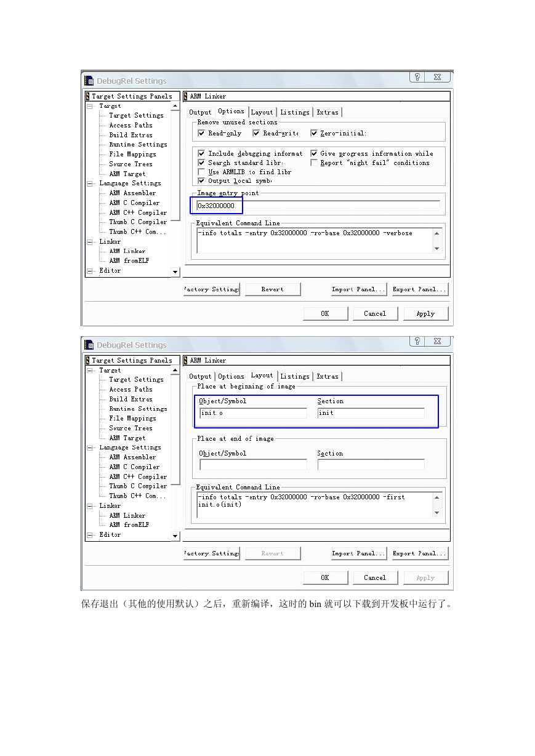Image resolution: width=535 pixels, height=756 pixels.
Task: Collapse Linker node in Options dialog tree
Action: (90, 241)
